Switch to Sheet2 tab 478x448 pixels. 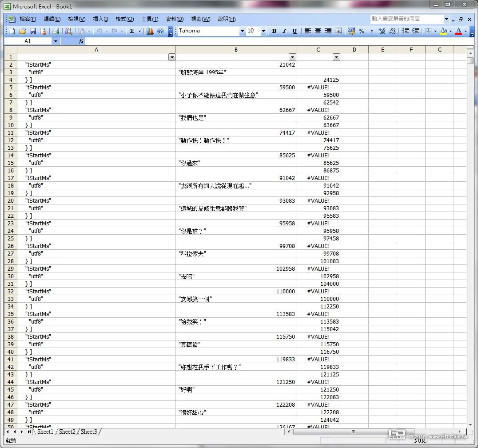67,432
